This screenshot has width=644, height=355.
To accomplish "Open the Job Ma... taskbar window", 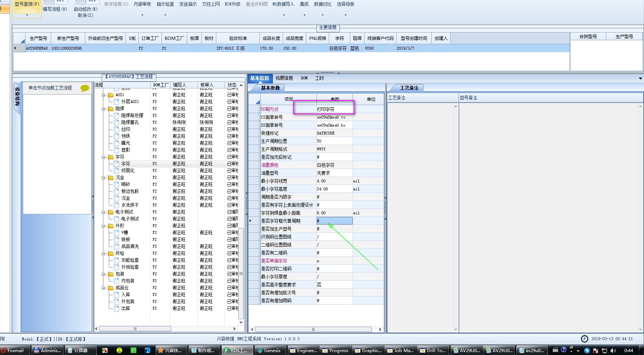I will (x=400, y=350).
